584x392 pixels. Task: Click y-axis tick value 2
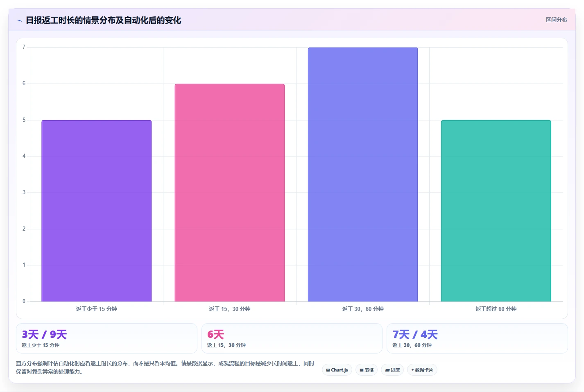[x=24, y=229]
